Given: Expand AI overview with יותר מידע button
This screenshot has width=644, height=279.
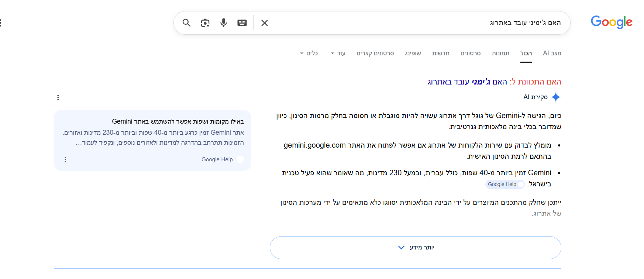Looking at the screenshot, I should pos(415,247).
